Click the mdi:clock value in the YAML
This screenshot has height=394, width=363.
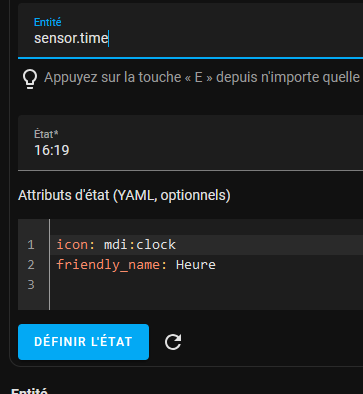point(140,245)
